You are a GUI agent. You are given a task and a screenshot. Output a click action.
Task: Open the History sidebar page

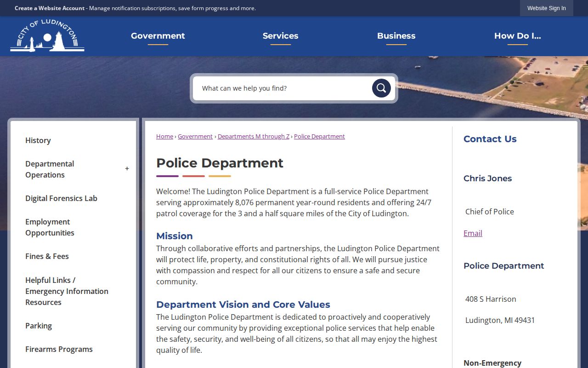pos(38,140)
